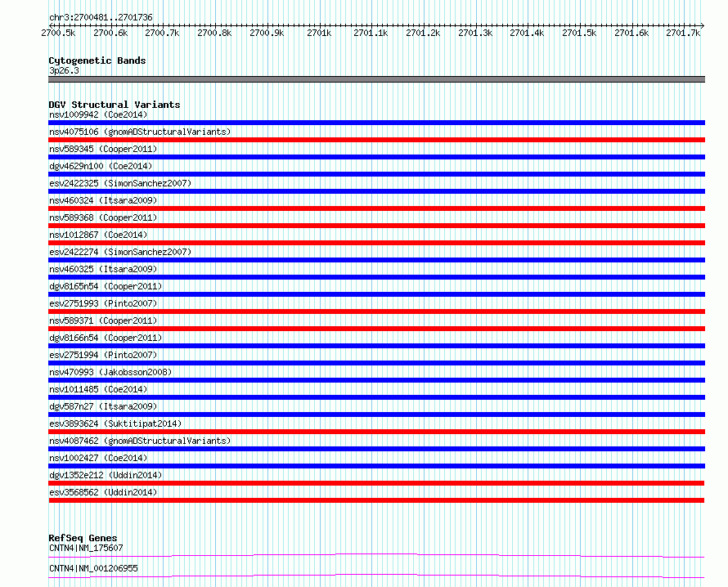Open the nsv589345 (Cooper2011) variant label
Screen dimensions: 728x587
pyautogui.click(x=103, y=149)
